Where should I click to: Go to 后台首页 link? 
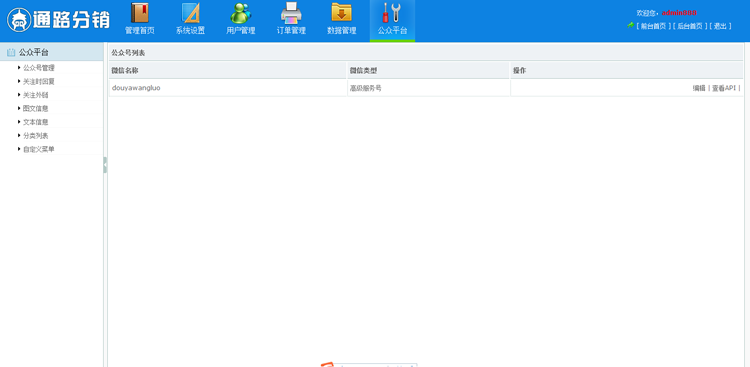tap(689, 26)
